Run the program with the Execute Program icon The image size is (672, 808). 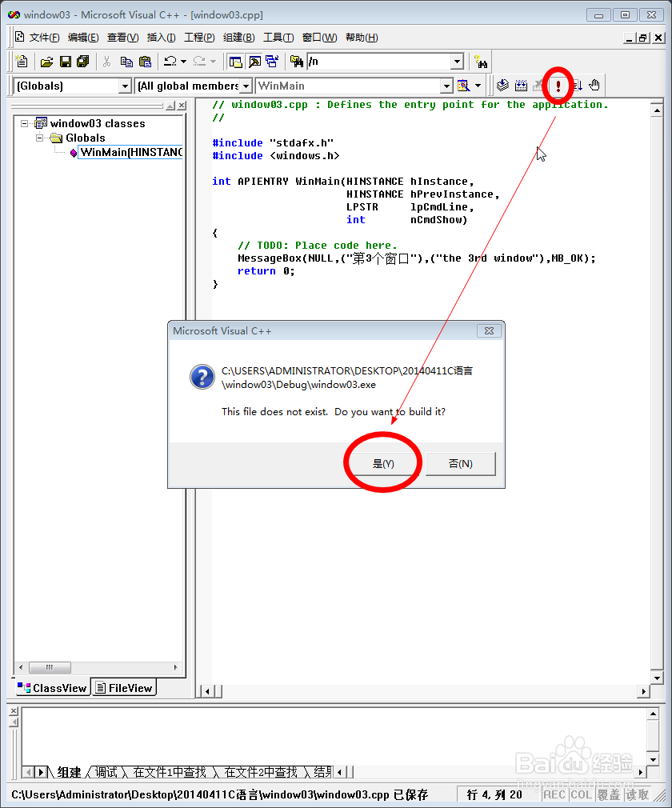pyautogui.click(x=558, y=86)
